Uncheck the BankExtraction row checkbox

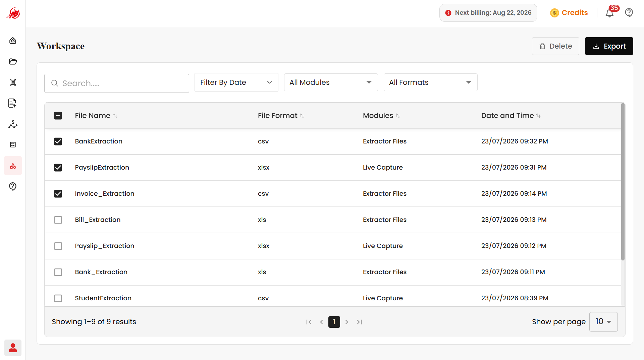(x=58, y=141)
